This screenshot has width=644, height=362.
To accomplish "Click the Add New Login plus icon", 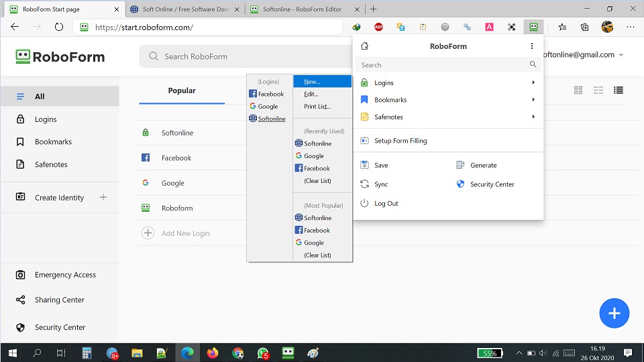I will [x=148, y=233].
